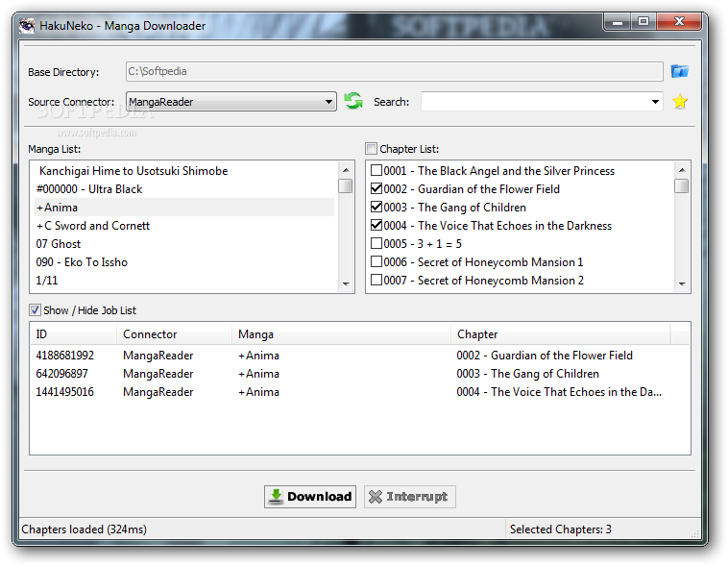Click the Interrupt button
The width and height of the screenshot is (728, 566).
click(409, 496)
